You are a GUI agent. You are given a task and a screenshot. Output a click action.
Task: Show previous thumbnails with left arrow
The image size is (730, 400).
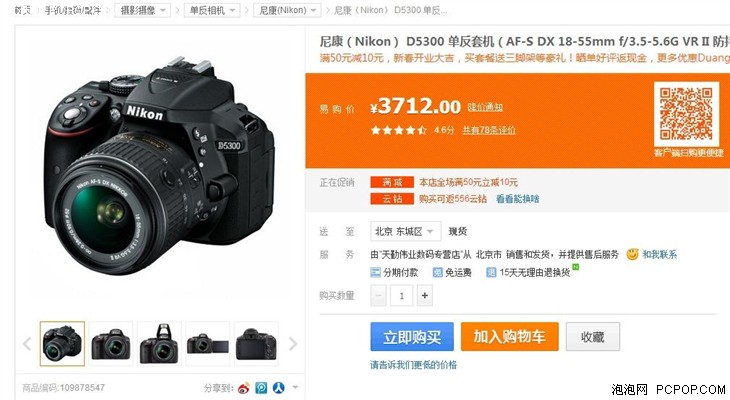tap(27, 344)
